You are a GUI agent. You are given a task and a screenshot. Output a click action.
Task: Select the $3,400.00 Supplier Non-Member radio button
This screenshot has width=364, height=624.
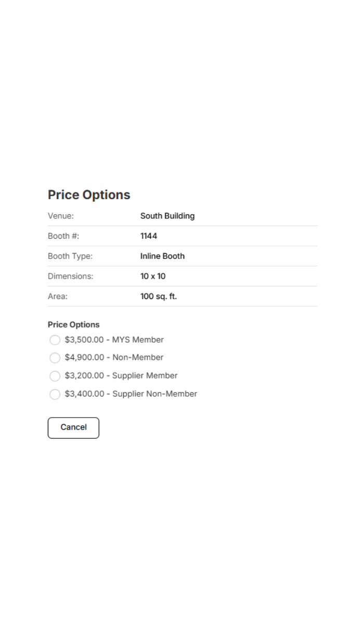[55, 394]
